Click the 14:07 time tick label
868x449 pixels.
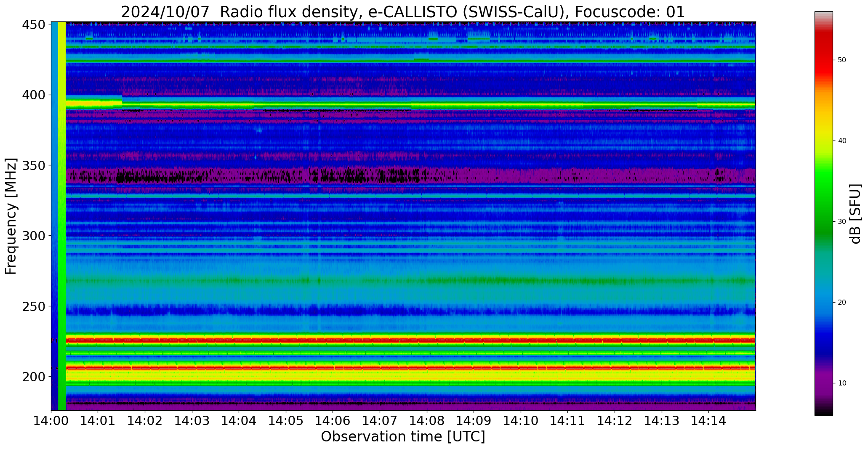coord(380,421)
